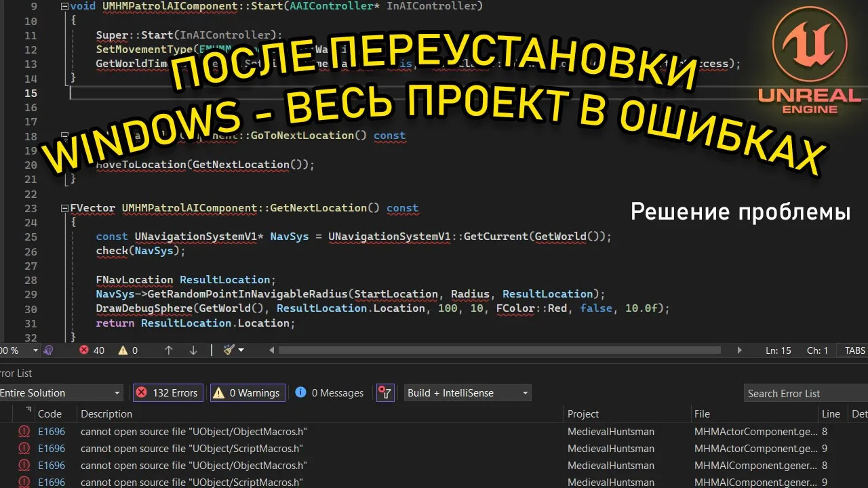Open E1696 link for MHMAIComponent ScriptMacros.h row
The width and height of the screenshot is (868, 488).
[x=52, y=483]
